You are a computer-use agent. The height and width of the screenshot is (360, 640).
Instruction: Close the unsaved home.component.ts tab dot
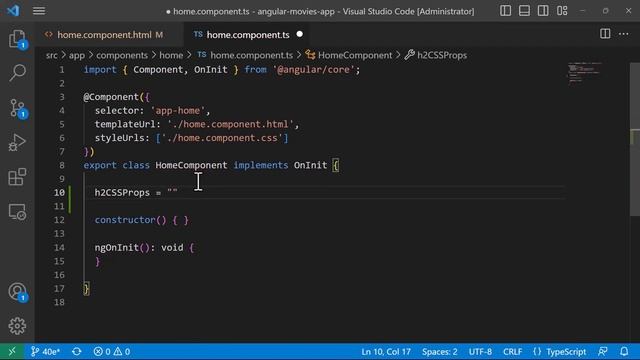pos(300,34)
